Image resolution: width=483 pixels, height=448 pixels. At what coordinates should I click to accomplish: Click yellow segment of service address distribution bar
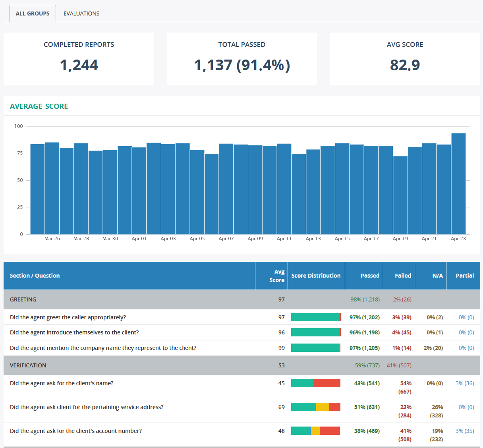pyautogui.click(x=323, y=407)
